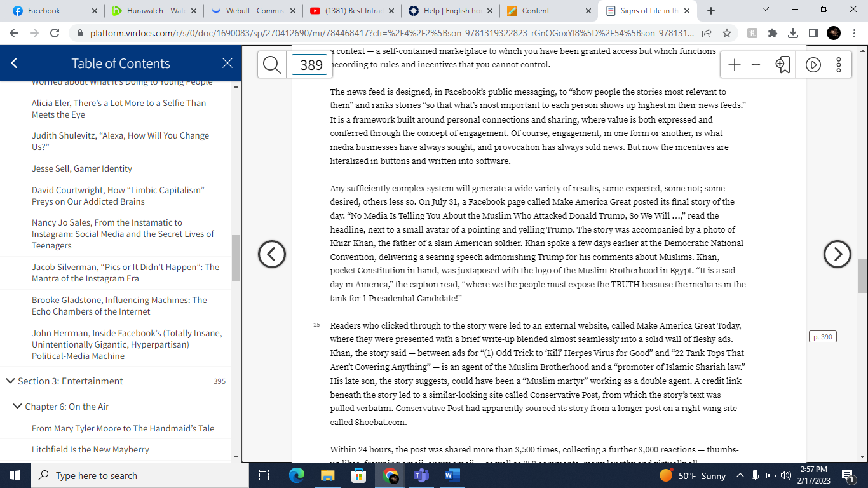
Task: Close the Table of Contents panel
Action: pyautogui.click(x=227, y=63)
